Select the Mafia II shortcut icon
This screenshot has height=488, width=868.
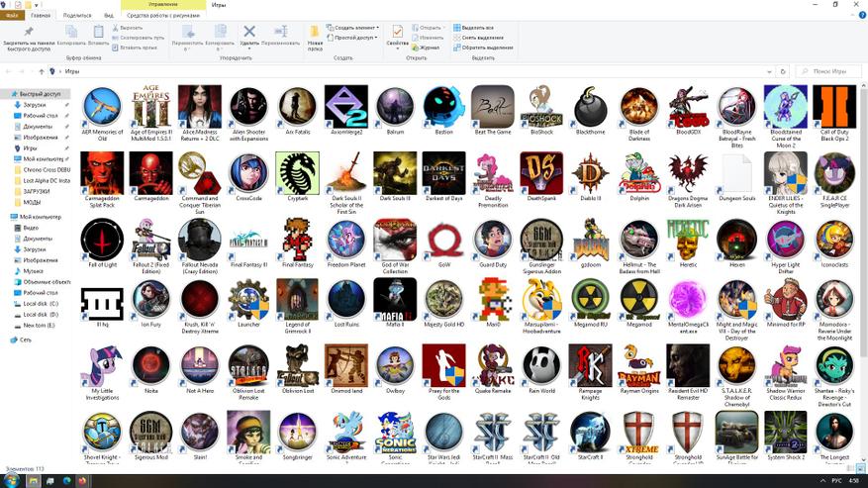395,299
